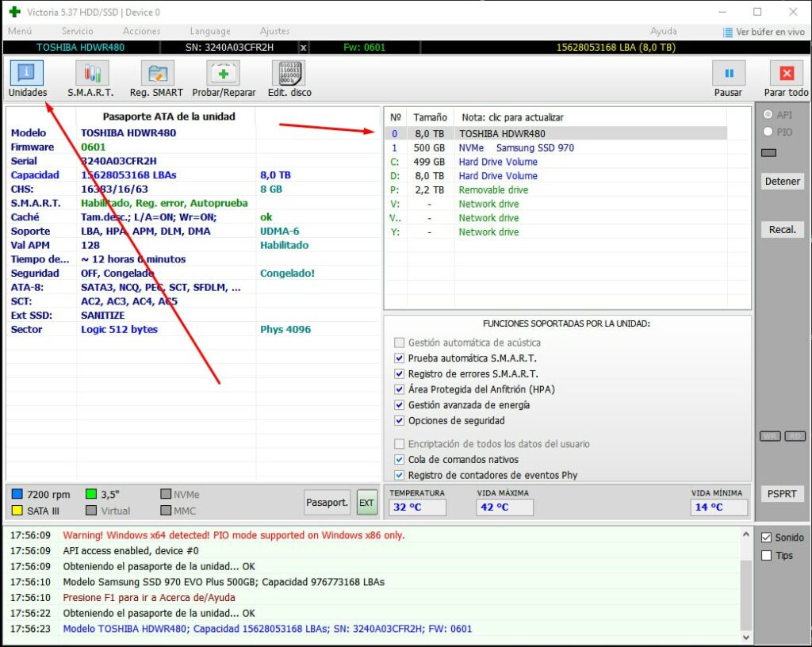Click the Ver búfer en vivo icon
Image resolution: width=812 pixels, height=647 pixels.
point(728,32)
